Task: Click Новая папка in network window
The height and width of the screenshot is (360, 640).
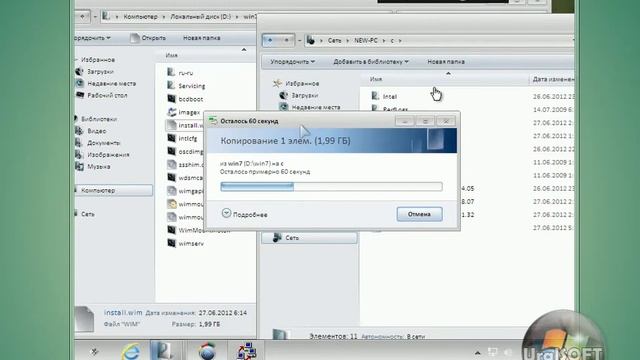Action: click(x=446, y=62)
